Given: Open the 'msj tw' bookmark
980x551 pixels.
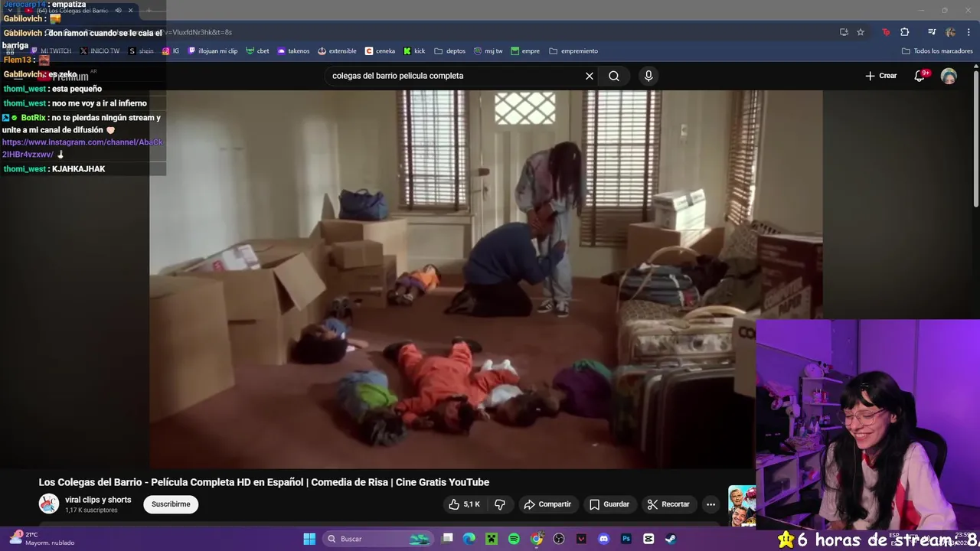Looking at the screenshot, I should [x=488, y=51].
